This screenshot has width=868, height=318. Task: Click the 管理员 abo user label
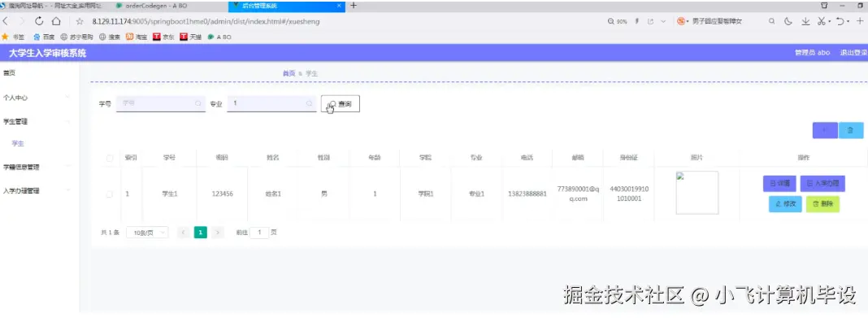coord(812,53)
